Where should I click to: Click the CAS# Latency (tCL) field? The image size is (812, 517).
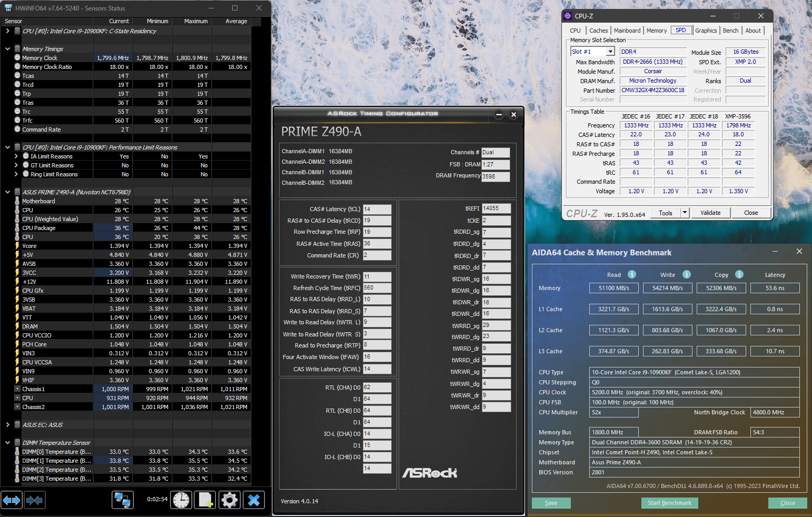coord(377,209)
